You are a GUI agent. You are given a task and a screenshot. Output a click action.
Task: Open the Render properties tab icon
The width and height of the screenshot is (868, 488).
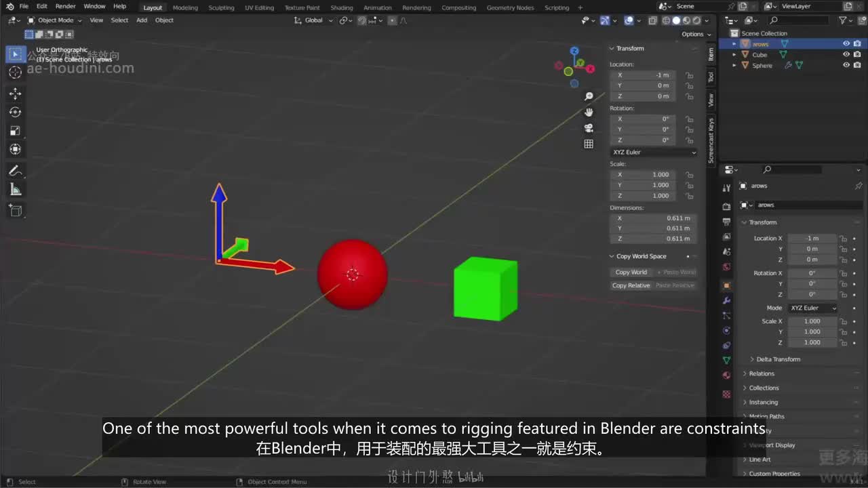[x=726, y=206]
